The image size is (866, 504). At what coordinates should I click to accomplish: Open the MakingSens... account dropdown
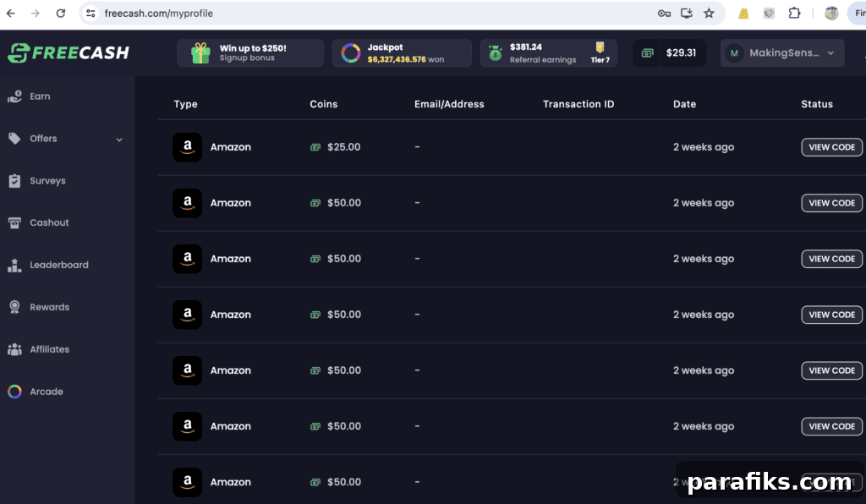782,53
